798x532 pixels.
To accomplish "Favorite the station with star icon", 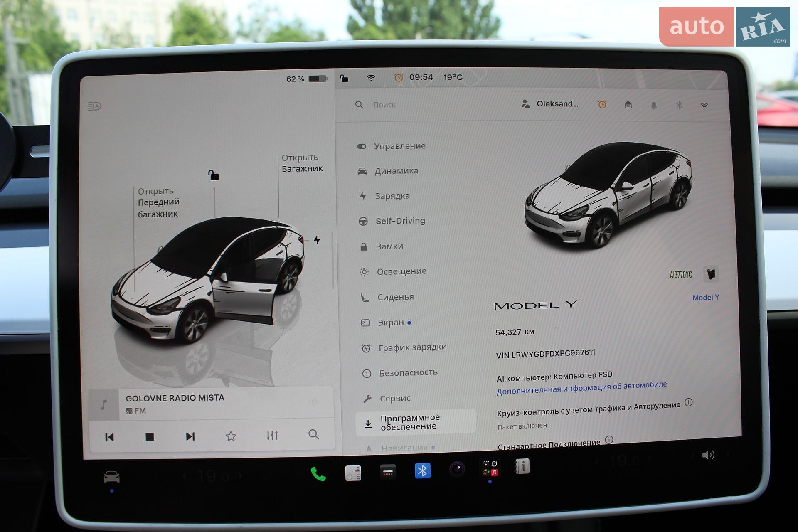I will tap(231, 436).
